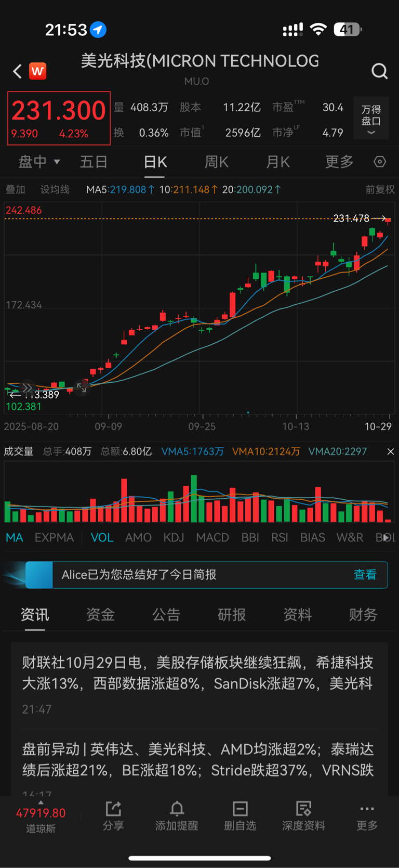Tap the 市值 2596亿 value
This screenshot has width=399, height=868.
point(220,133)
